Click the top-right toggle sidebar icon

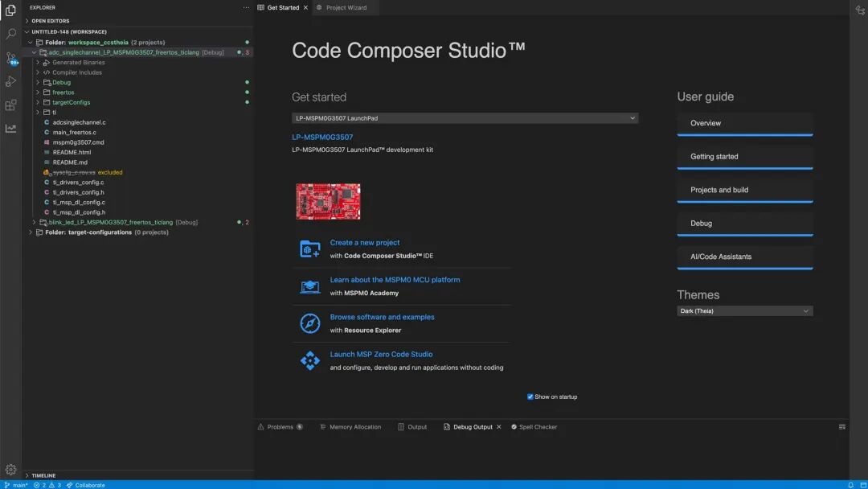coord(860,10)
